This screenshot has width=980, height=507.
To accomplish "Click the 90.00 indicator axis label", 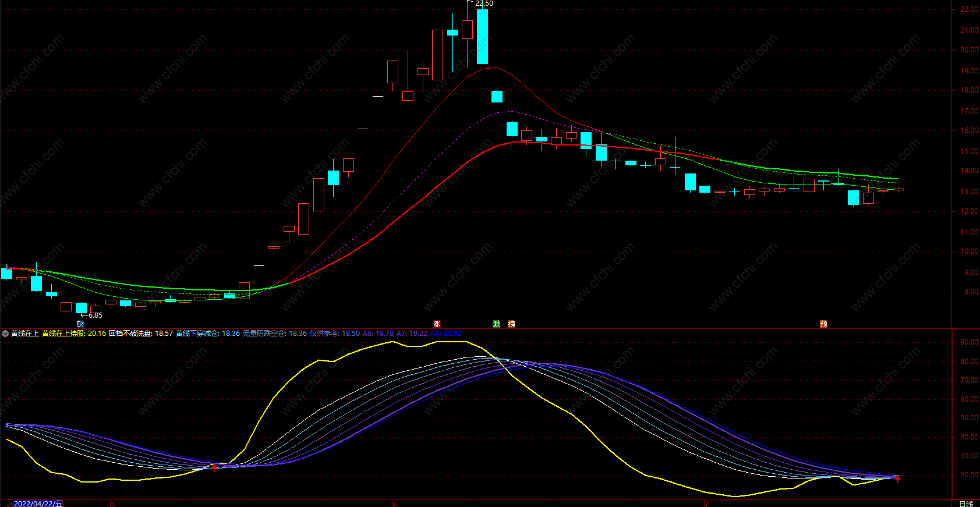I will [x=970, y=342].
